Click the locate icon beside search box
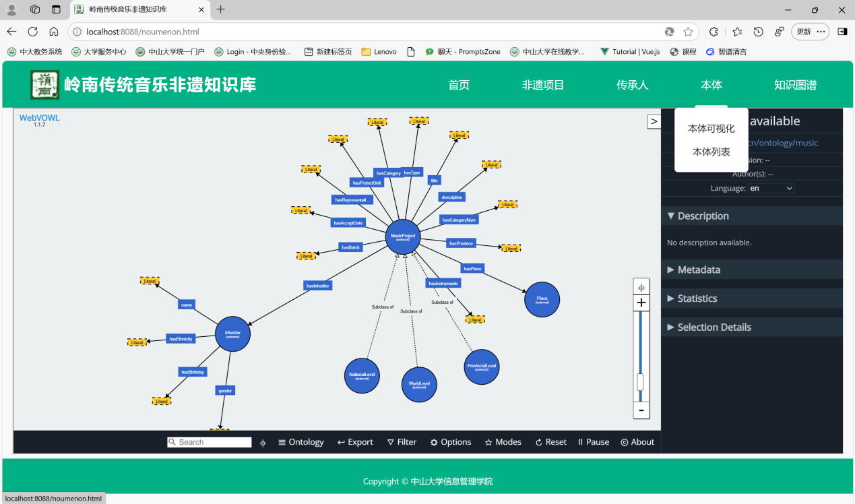This screenshot has width=855, height=504. coord(263,443)
